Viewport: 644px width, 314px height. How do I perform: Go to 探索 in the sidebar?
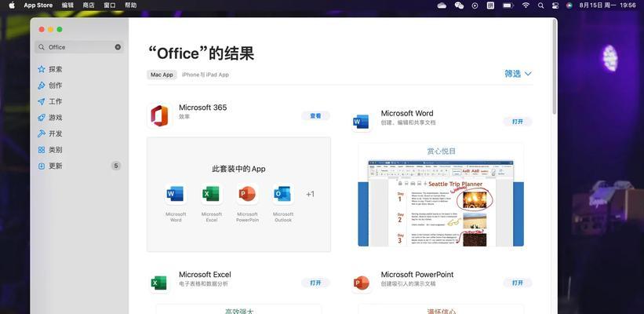(x=49, y=69)
